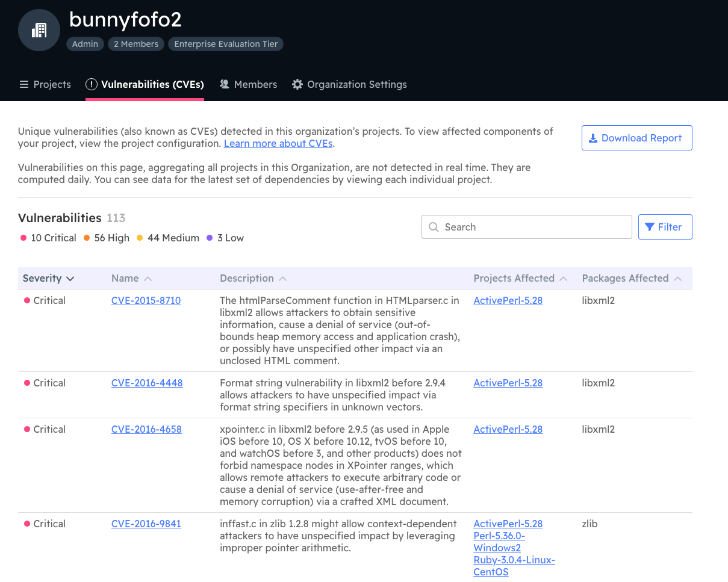Switch to the Members tab
Viewport: 728px width, 582px height.
coord(248,84)
